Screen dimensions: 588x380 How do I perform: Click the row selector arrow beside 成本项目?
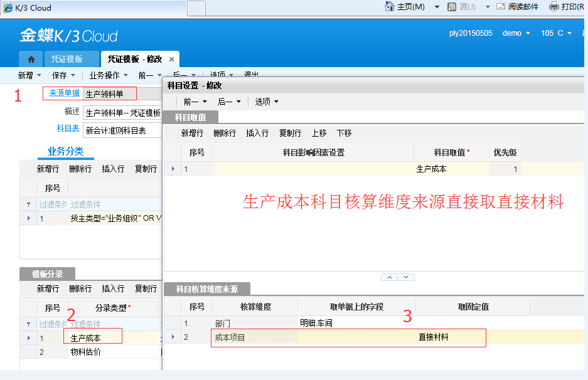point(173,337)
